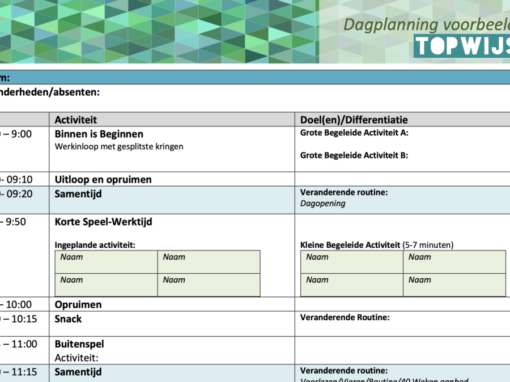Click 'Grote Begeleide Activiteit A:' label
This screenshot has width=510, height=382.
[x=354, y=133]
